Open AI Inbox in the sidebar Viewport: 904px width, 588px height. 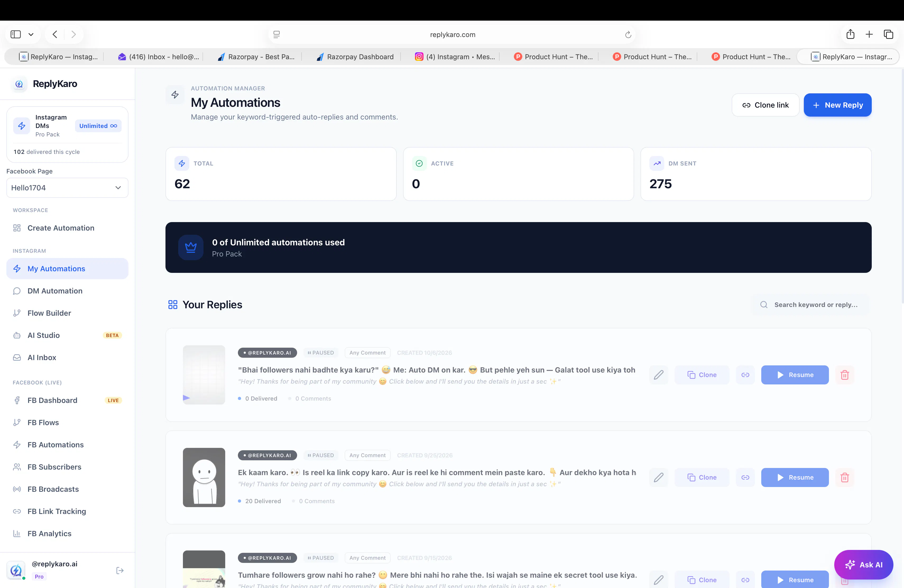click(67, 357)
